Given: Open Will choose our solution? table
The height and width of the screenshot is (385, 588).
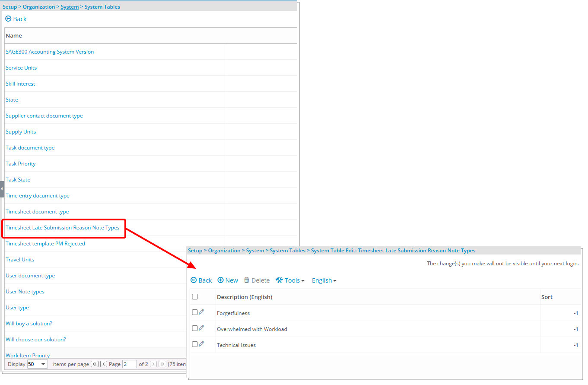Looking at the screenshot, I should pyautogui.click(x=36, y=340).
